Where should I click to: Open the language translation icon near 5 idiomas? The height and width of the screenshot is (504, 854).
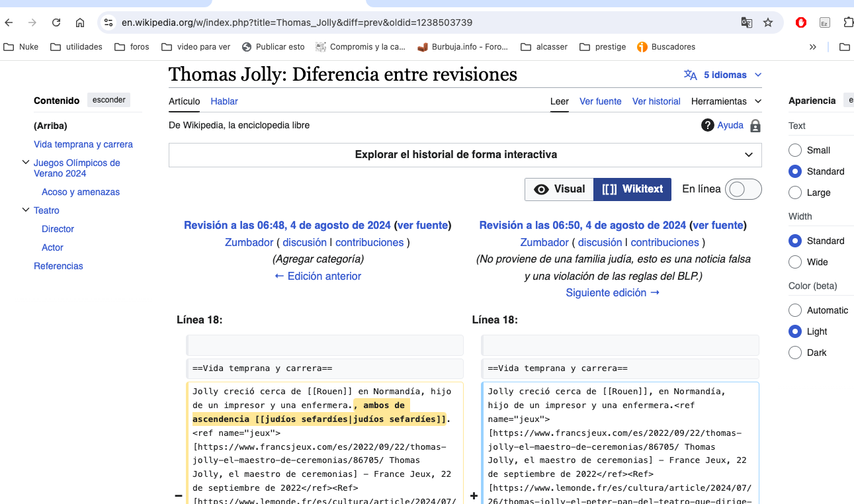coord(691,75)
